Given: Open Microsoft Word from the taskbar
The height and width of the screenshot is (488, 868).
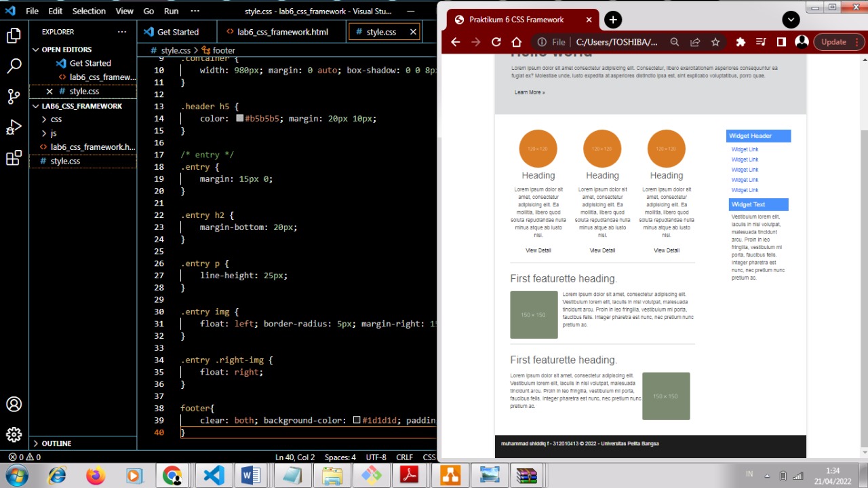Looking at the screenshot, I should click(x=251, y=476).
